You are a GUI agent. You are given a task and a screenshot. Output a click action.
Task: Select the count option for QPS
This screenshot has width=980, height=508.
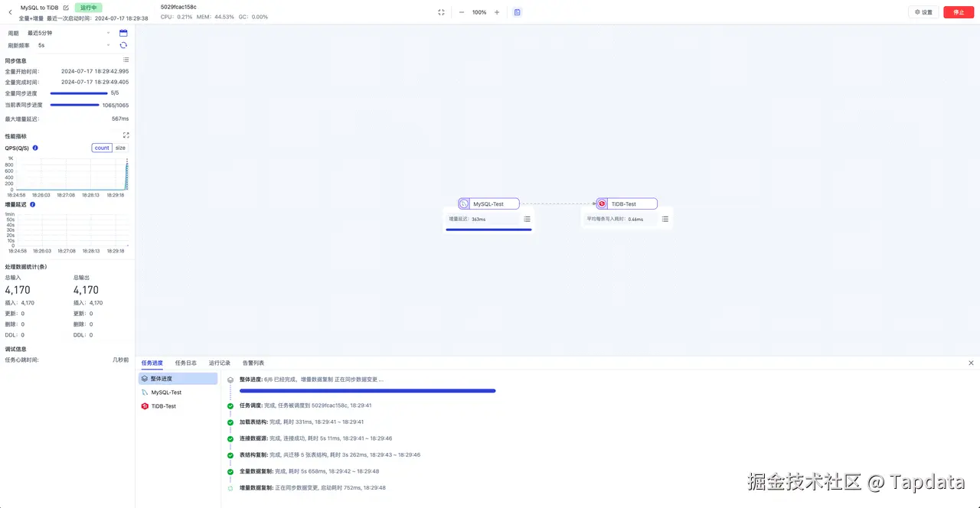click(x=102, y=148)
